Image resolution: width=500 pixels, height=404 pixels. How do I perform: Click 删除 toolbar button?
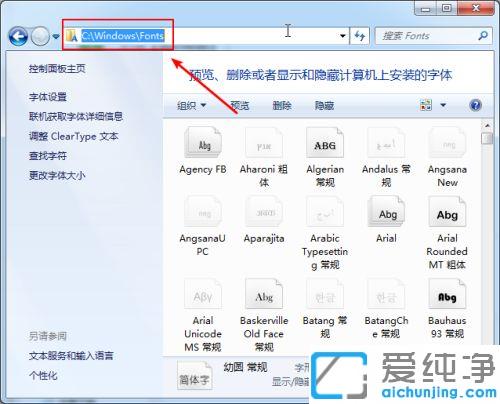pyautogui.click(x=282, y=106)
